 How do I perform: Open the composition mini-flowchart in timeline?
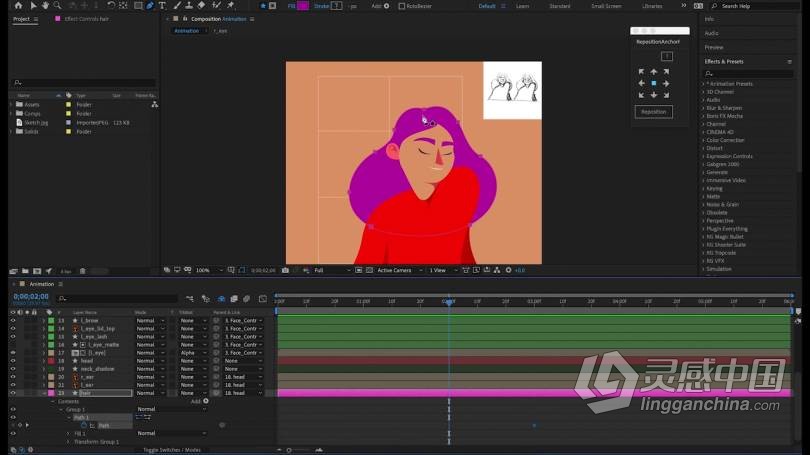pos(190,299)
